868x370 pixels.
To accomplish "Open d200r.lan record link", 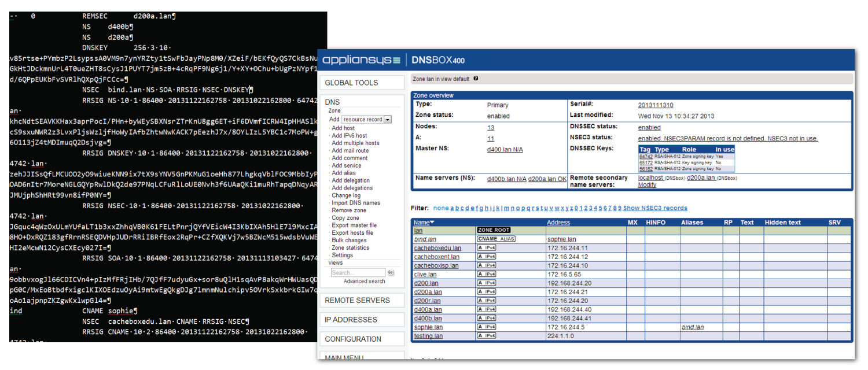I will coord(427,301).
